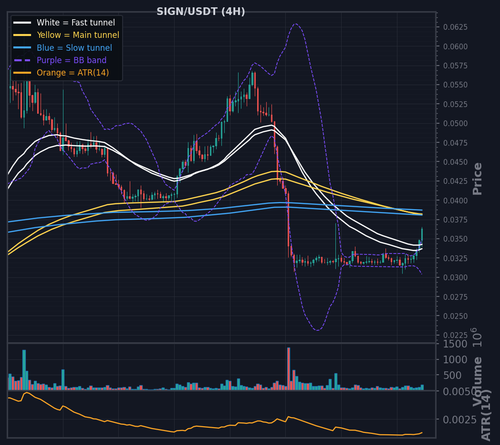
Task: Click the 0.0475 price axis tick label
Action: coord(455,143)
